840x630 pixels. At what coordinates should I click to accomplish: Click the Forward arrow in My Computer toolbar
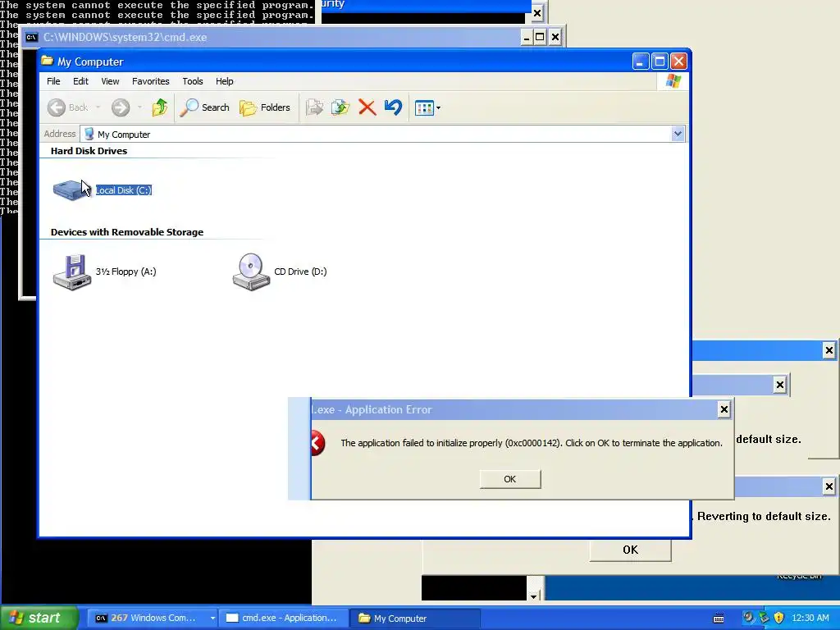[x=121, y=107]
